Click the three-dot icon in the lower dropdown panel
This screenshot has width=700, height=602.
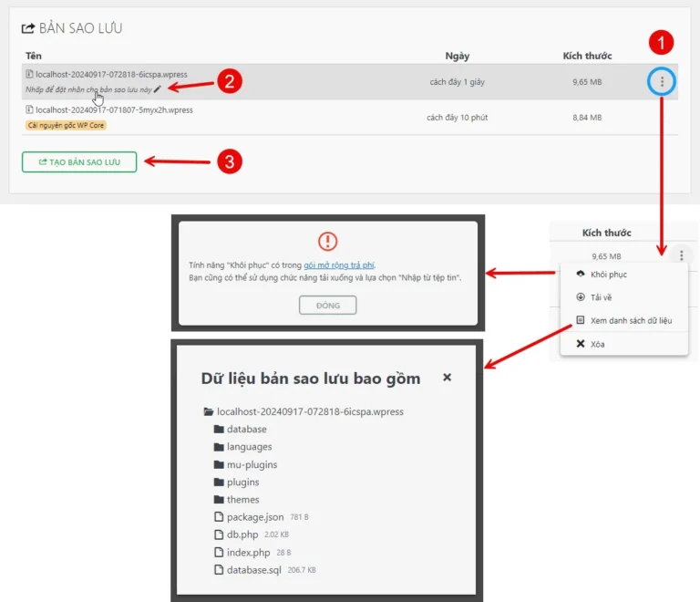pyautogui.click(x=681, y=255)
